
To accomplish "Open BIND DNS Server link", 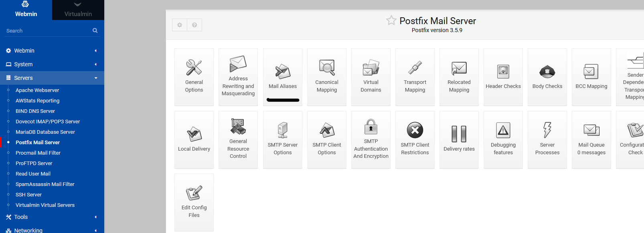I will pyautogui.click(x=35, y=111).
